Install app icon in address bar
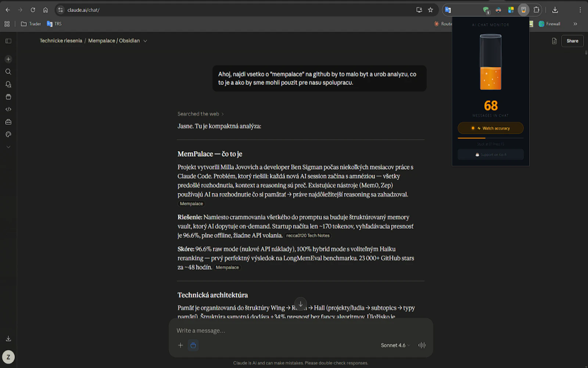 pos(419,10)
